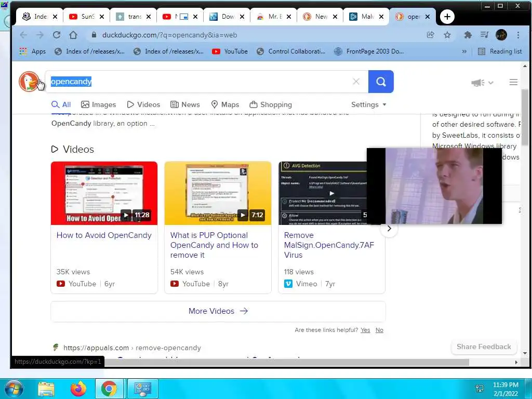The width and height of the screenshot is (532, 399).
Task: Expand the Settings dropdown
Action: [x=369, y=104]
